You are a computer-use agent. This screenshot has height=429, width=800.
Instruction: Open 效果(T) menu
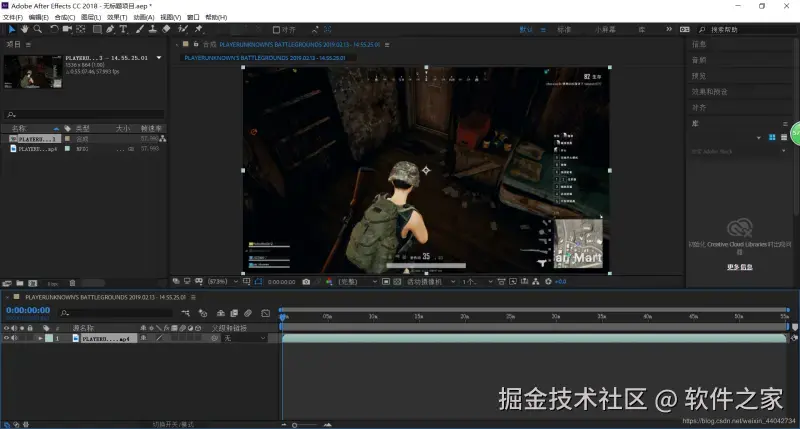point(117,17)
